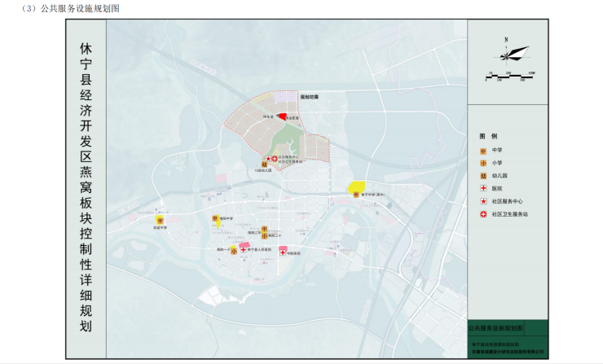
Task: Click the 图例 legend heading
Action: [x=488, y=136]
